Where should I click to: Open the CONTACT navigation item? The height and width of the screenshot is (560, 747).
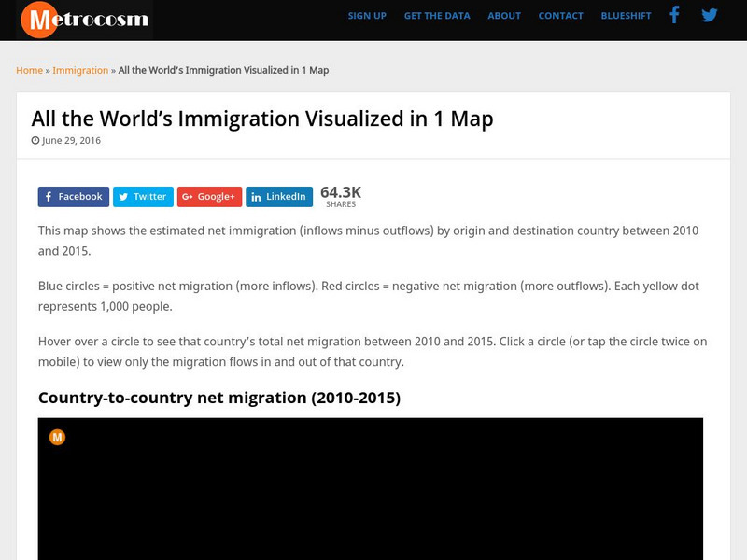point(560,16)
